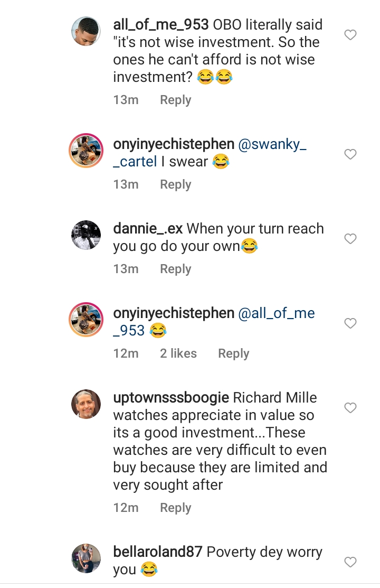Like the all_of_me_953 comment
380x588 pixels.
[350, 35]
